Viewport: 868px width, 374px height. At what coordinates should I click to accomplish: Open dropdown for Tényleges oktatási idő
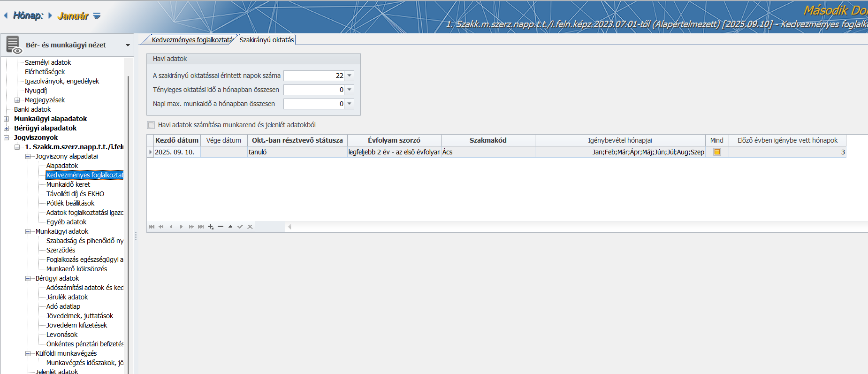[x=350, y=90]
